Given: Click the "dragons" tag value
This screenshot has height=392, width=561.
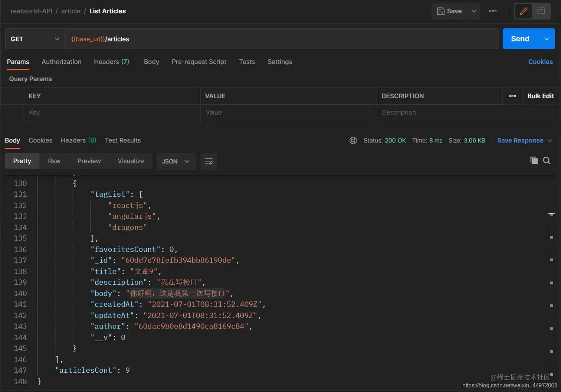Looking at the screenshot, I should tap(128, 227).
